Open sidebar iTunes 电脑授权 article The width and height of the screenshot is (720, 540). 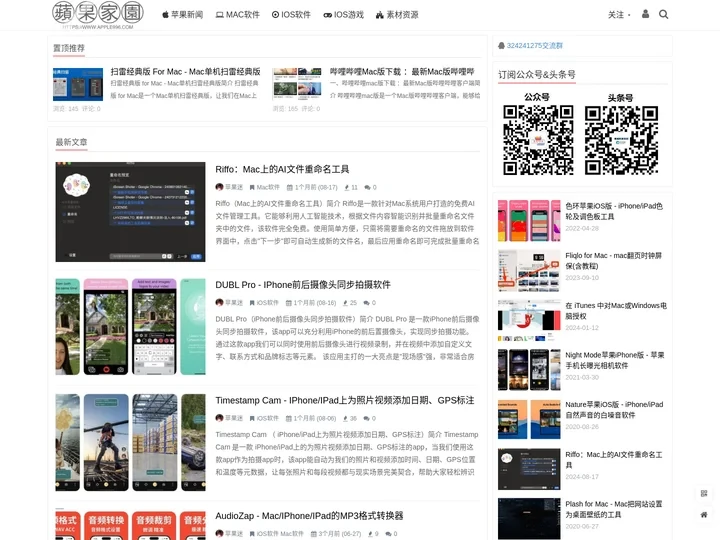click(616, 310)
